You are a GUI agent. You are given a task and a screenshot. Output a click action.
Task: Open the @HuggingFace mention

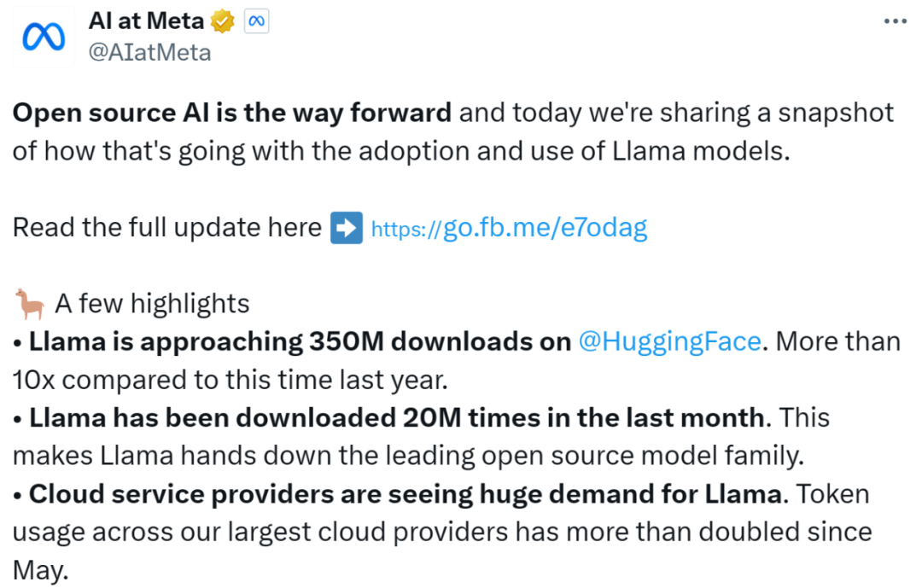670,342
